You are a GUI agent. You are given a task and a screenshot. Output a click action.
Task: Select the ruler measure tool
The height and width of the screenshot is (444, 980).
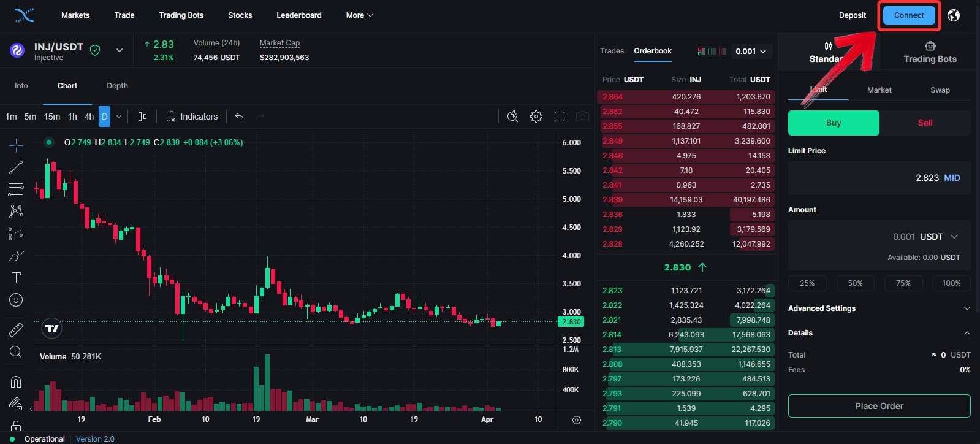pyautogui.click(x=16, y=329)
